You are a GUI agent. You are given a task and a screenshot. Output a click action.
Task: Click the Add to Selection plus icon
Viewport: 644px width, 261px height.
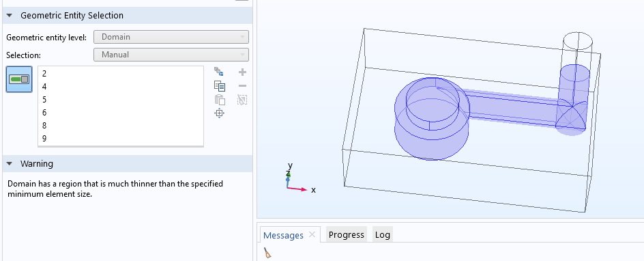[242, 72]
